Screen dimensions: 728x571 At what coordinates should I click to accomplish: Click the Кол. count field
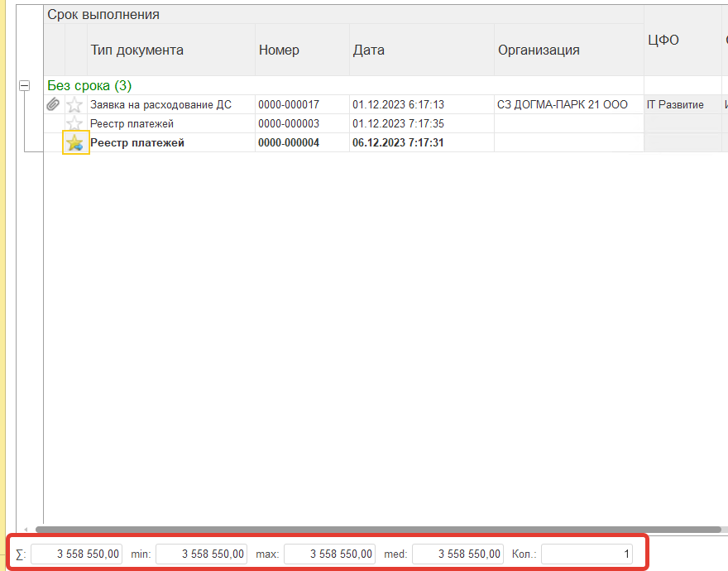coord(587,554)
